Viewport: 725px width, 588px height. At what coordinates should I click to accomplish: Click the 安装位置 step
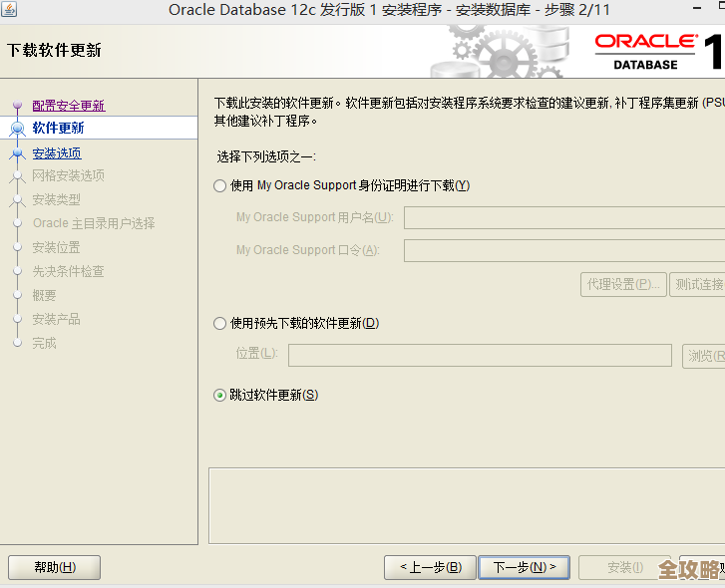click(x=57, y=247)
